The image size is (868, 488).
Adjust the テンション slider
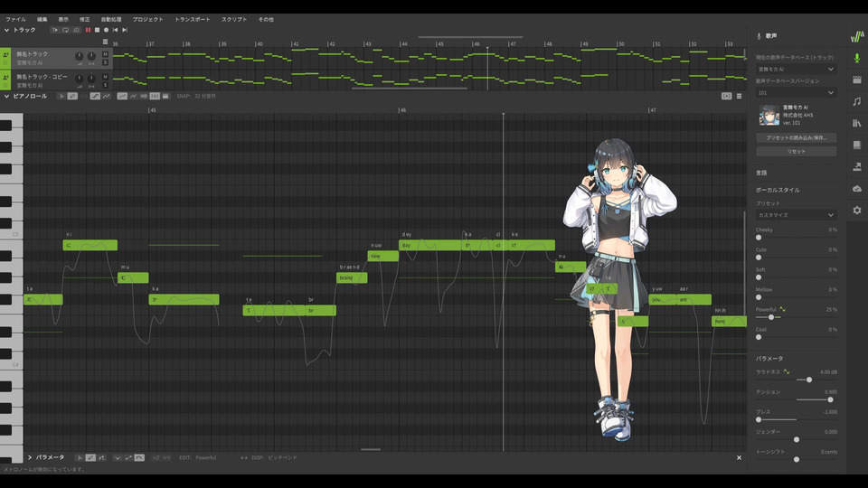tap(830, 399)
